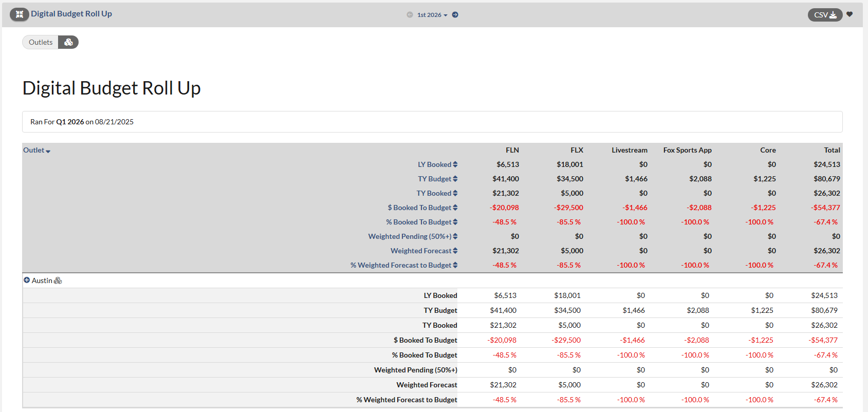Viewport: 868px width, 412px height.
Task: Sort rows by TY Booked header
Action: tap(437, 193)
